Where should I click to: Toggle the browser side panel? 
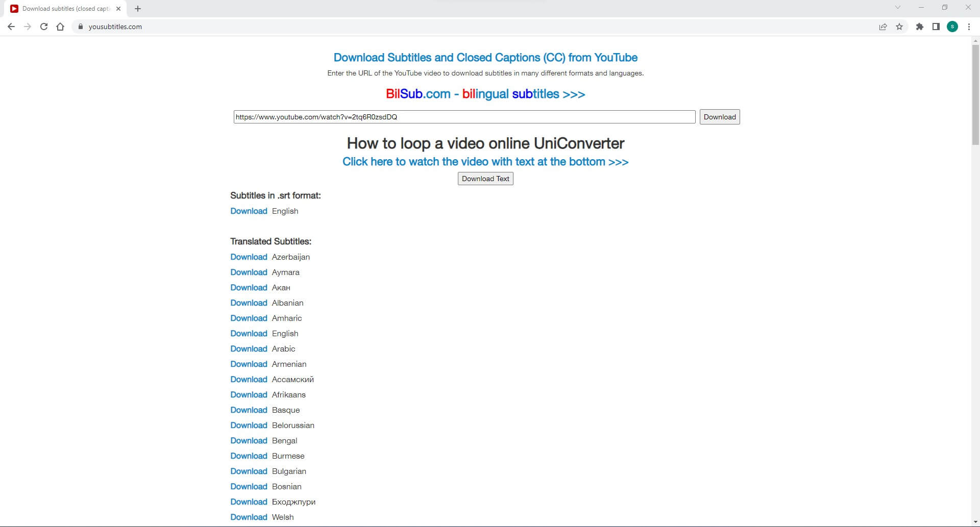(936, 27)
